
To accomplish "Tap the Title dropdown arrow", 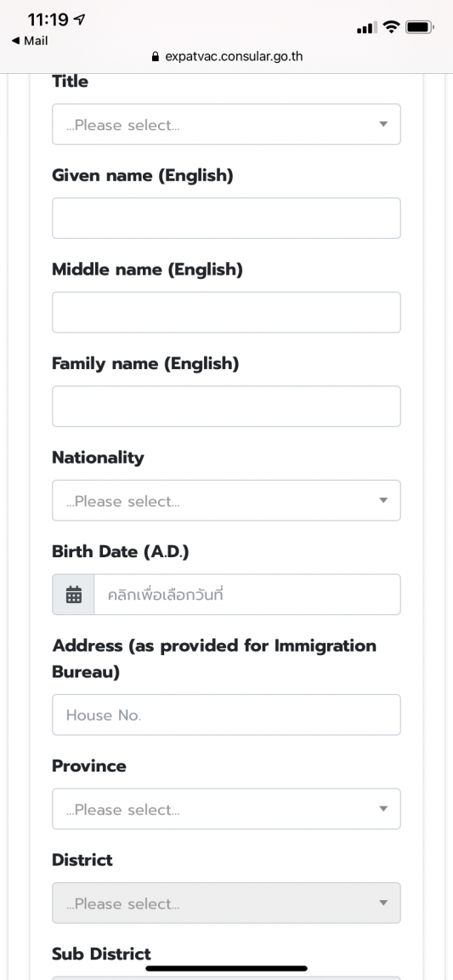I will point(383,124).
